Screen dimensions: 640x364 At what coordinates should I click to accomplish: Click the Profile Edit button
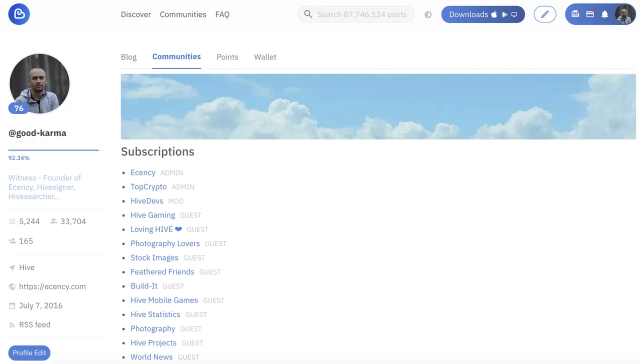click(29, 353)
